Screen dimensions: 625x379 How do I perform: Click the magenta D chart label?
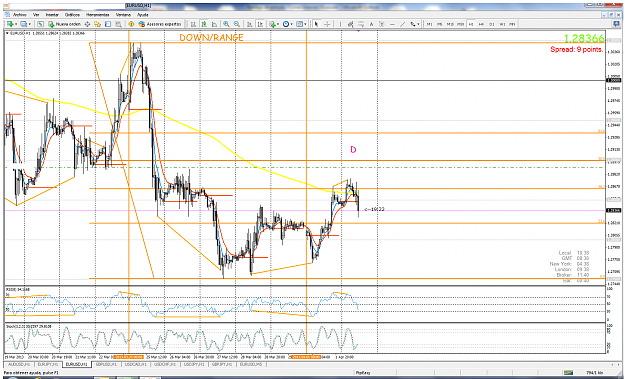pyautogui.click(x=353, y=150)
